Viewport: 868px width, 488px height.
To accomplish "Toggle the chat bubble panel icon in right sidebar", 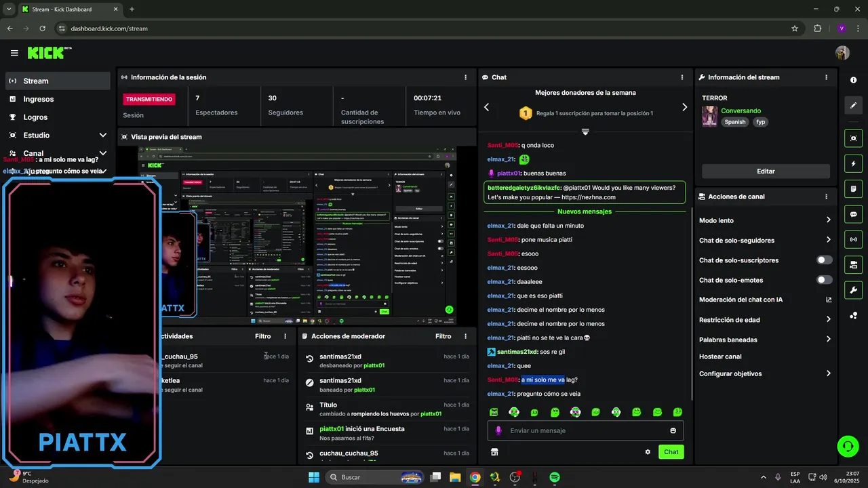I will pyautogui.click(x=853, y=214).
